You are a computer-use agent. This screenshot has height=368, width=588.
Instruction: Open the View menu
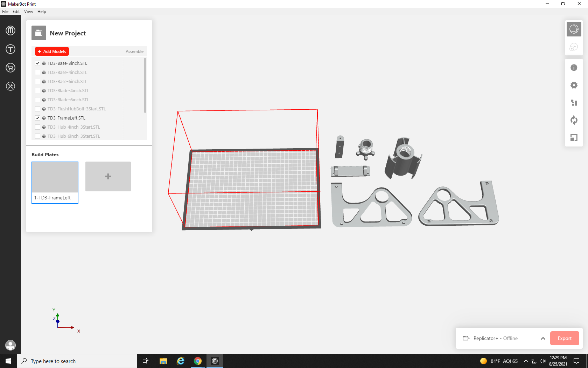[29, 12]
